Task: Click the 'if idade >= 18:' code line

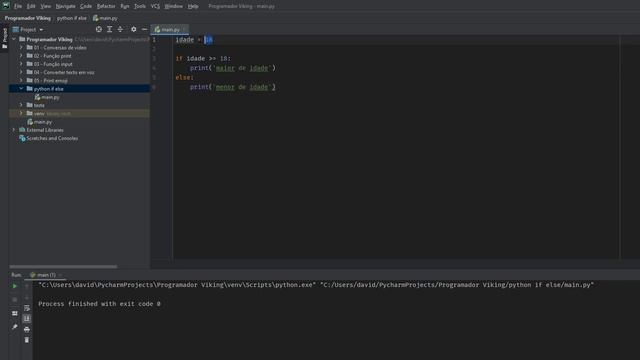Action: (203, 58)
